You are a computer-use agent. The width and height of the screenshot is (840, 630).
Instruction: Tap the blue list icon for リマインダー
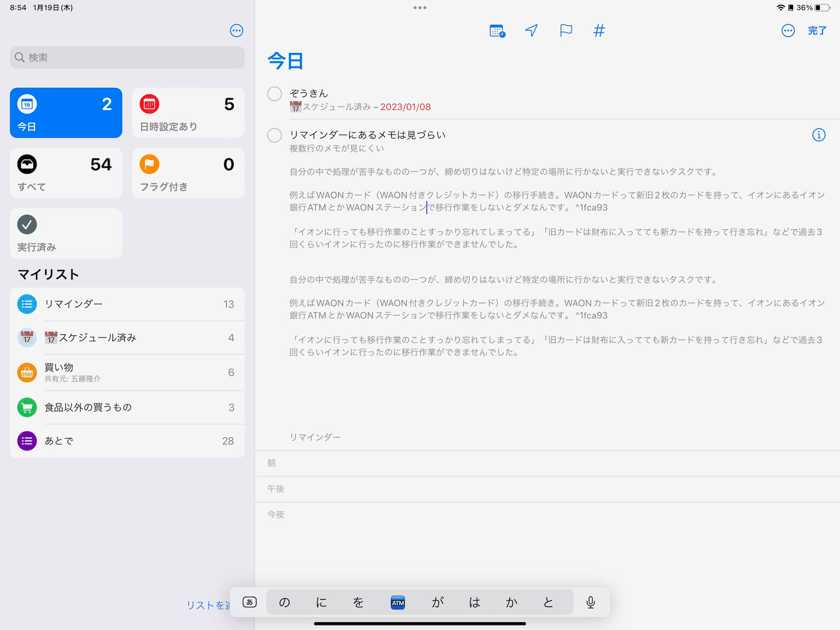point(27,304)
